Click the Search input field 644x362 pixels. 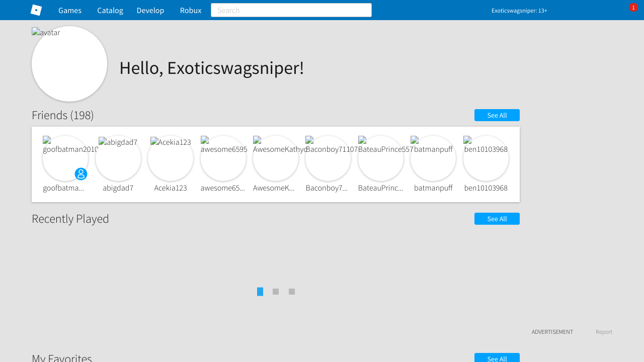[291, 10]
